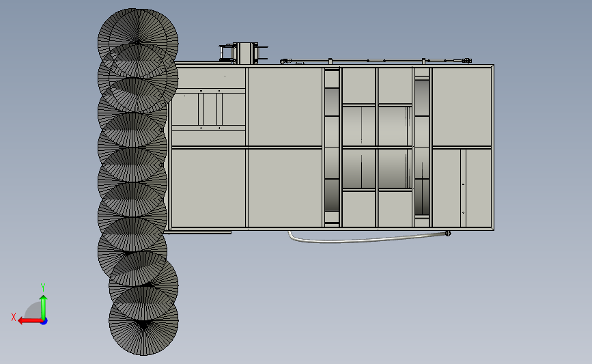Select the long linkage rod along top edge
The width and height of the screenshot is (592, 364).
[x=376, y=61]
